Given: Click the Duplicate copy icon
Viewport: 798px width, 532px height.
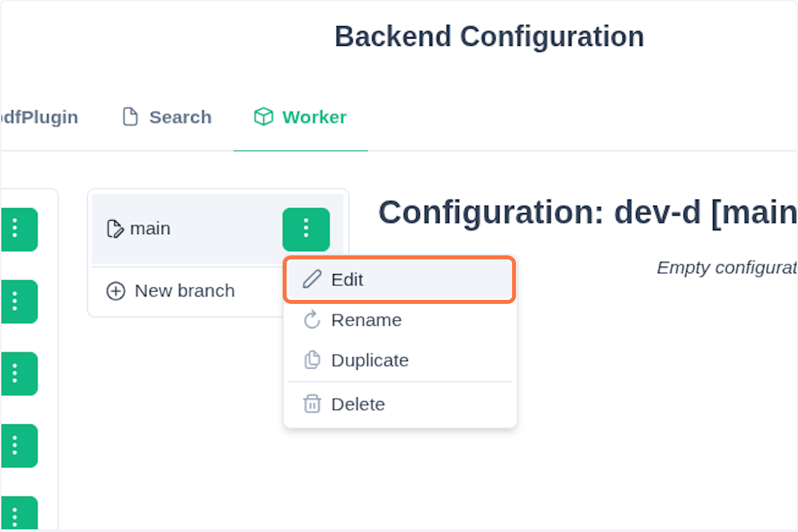Looking at the screenshot, I should click(x=312, y=360).
